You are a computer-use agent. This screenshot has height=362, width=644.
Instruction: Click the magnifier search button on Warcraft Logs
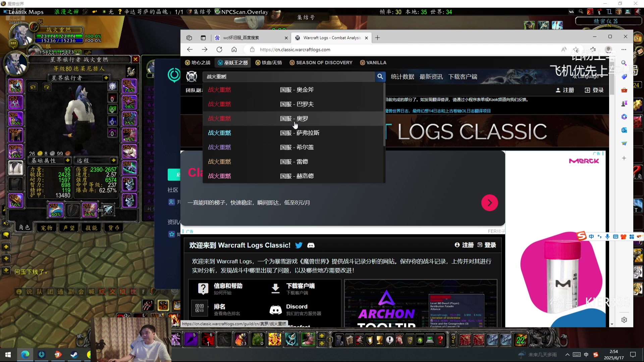380,77
